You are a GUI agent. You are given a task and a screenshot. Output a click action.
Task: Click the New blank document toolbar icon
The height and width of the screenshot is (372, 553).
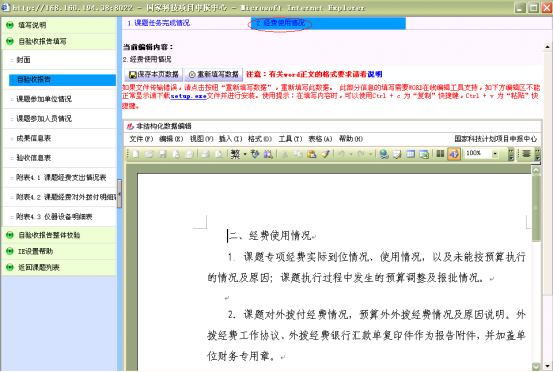[136, 154]
